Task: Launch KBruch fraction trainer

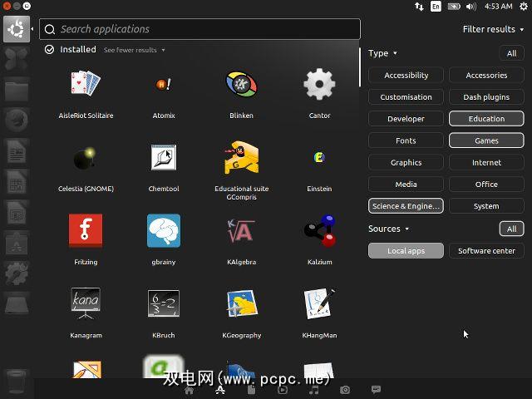Action: coord(164,313)
